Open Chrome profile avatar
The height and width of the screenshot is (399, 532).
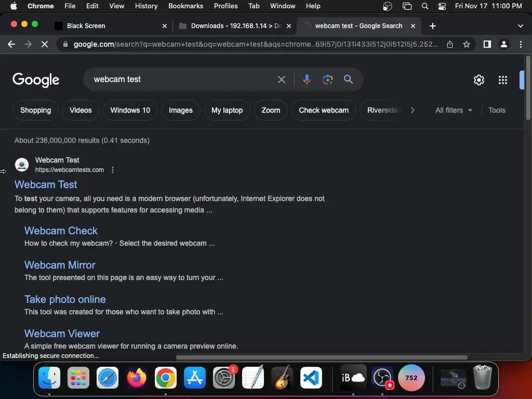coord(504,44)
